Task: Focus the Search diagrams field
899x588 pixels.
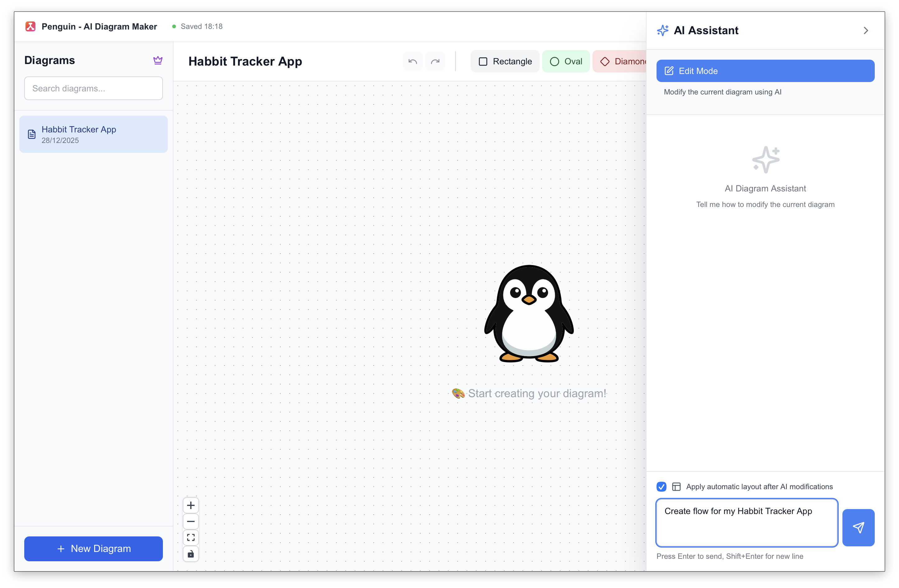Action: coord(93,88)
